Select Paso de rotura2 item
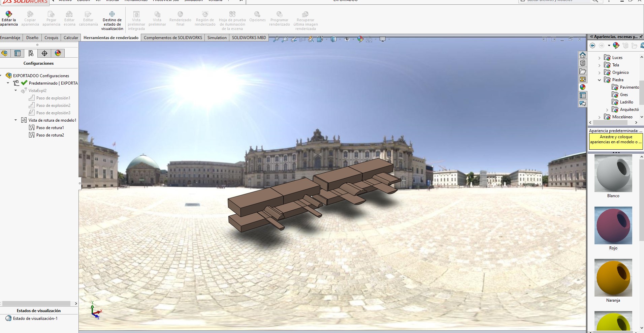Viewport: 644px width, 333px height. click(x=46, y=135)
